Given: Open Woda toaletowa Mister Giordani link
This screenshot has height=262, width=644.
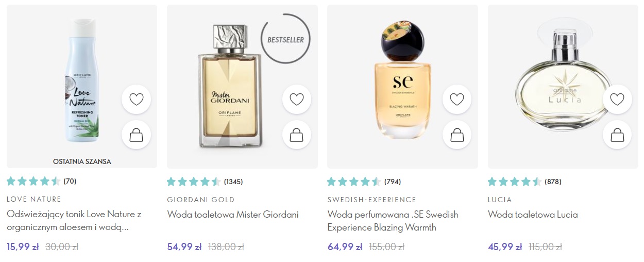Looking at the screenshot, I should 233,215.
